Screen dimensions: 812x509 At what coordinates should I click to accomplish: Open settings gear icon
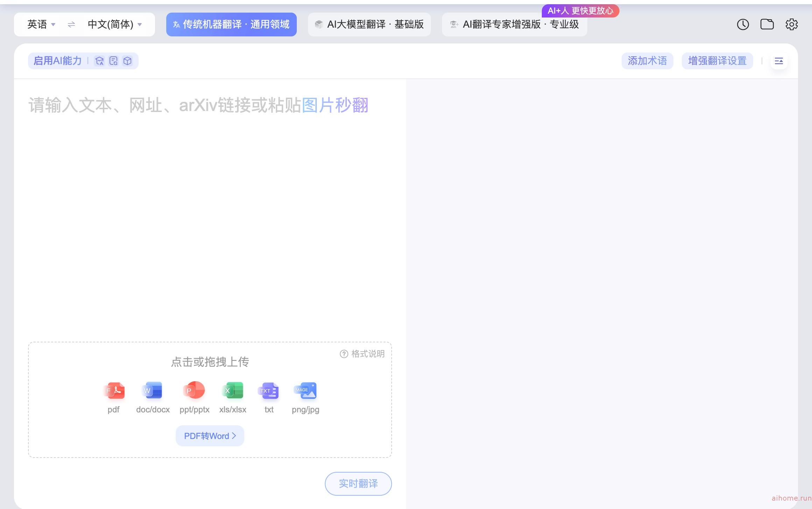point(792,25)
